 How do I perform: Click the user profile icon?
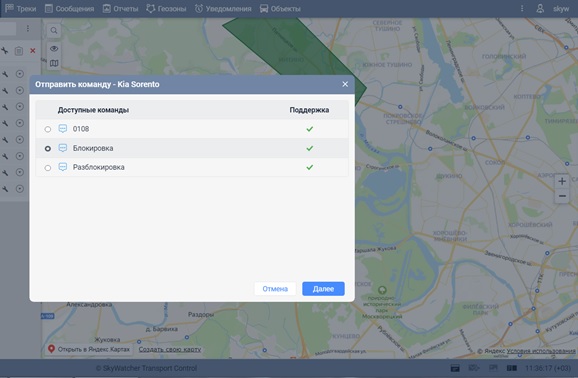540,8
